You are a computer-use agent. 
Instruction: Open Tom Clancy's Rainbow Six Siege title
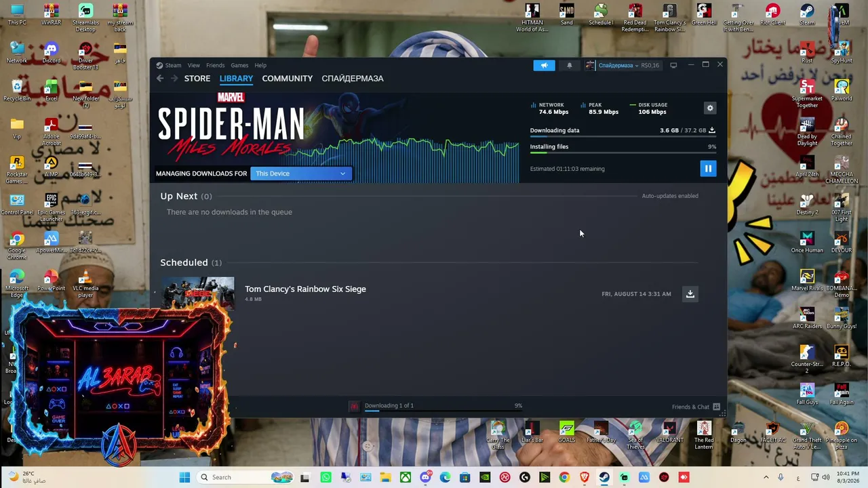305,289
